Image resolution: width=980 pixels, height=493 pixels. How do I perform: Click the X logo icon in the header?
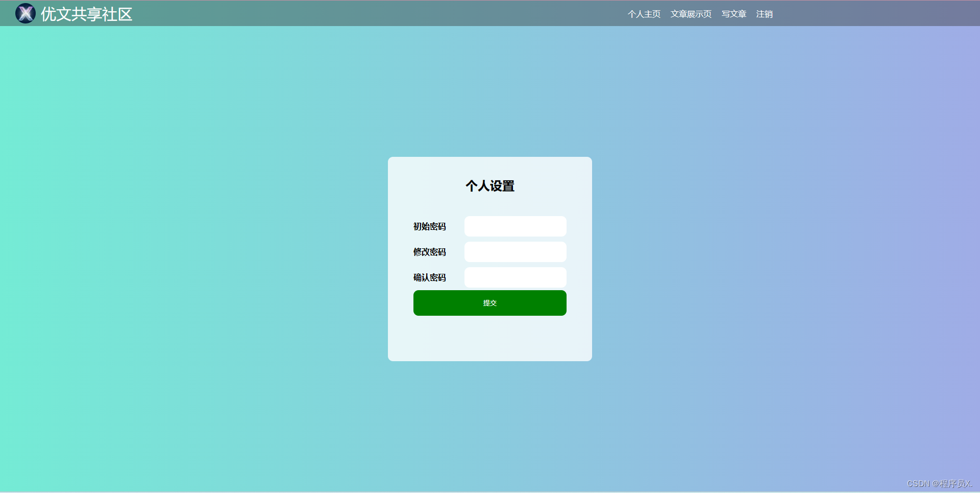[26, 13]
